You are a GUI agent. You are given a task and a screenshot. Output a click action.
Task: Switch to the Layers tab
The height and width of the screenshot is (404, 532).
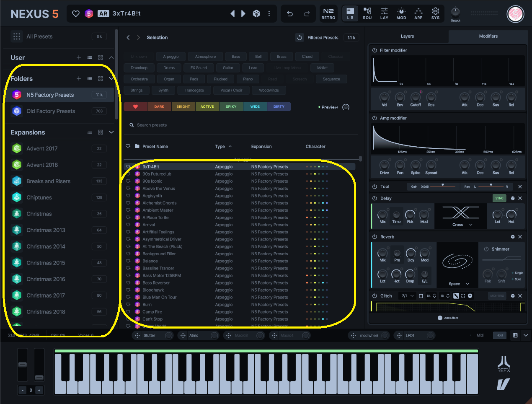(x=407, y=36)
